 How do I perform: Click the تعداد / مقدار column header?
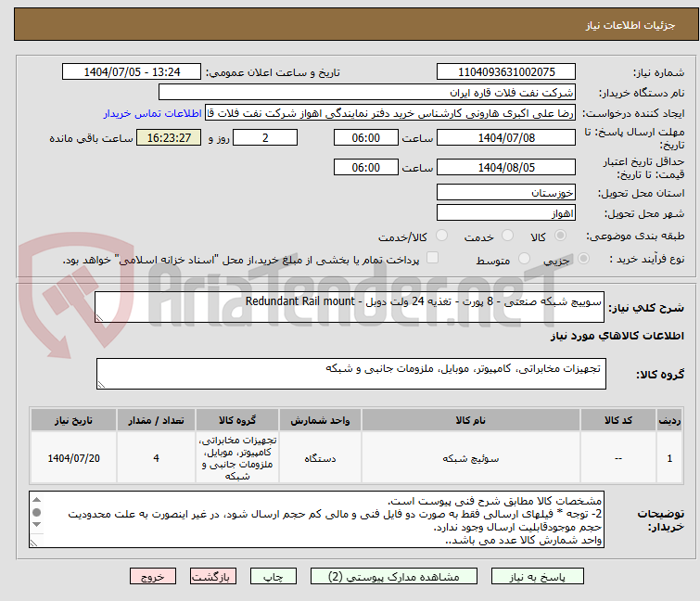(156, 420)
